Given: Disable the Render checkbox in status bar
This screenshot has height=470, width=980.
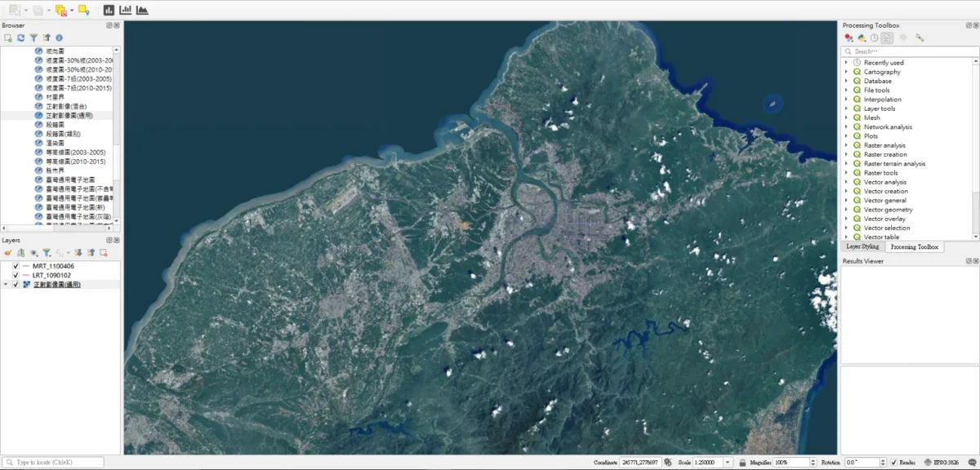Looking at the screenshot, I should 894,463.
